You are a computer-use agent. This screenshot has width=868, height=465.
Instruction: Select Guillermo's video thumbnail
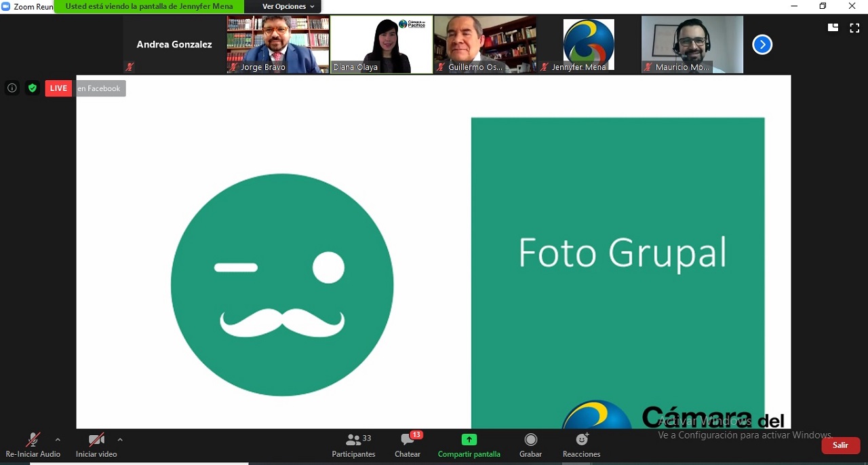coord(485,45)
